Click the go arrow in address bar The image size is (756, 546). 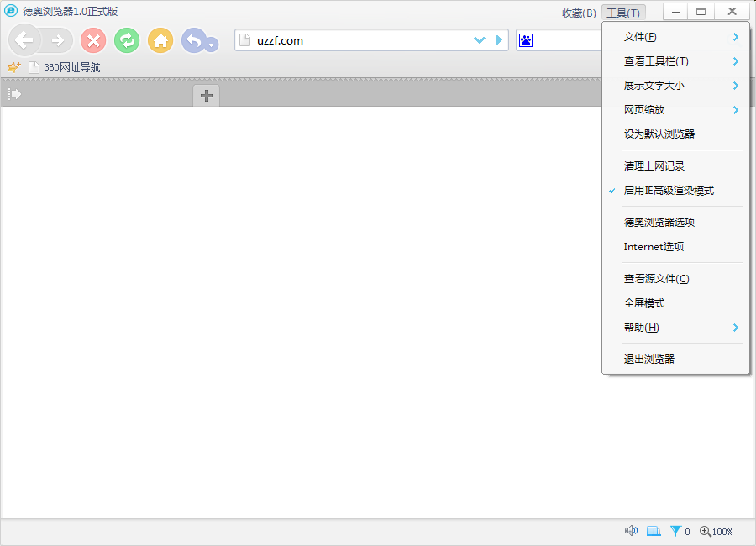499,40
